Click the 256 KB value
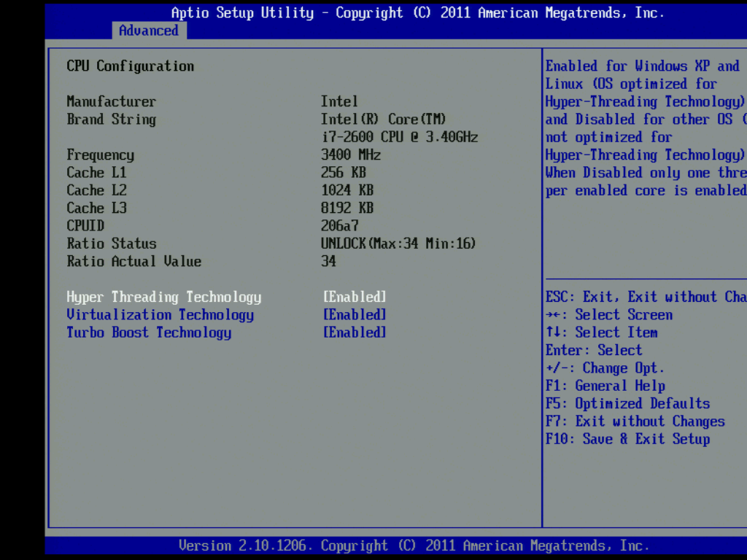The width and height of the screenshot is (747, 560). coord(344,172)
